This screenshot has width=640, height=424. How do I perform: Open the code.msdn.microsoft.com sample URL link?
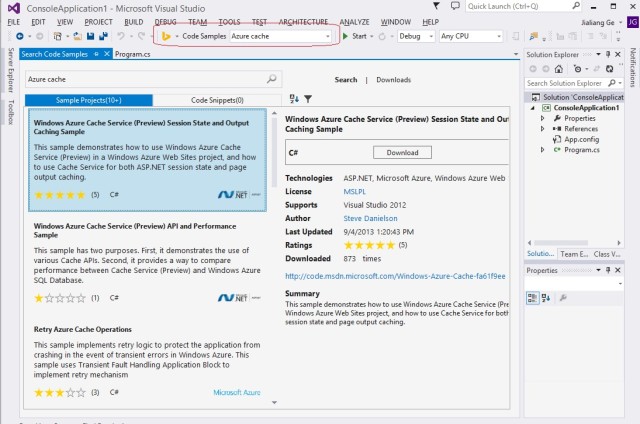[395, 276]
